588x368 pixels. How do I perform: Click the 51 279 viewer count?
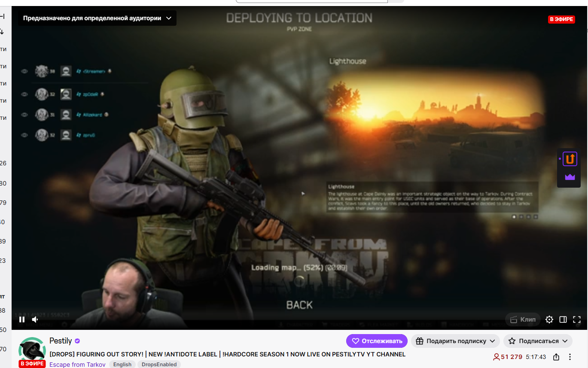(508, 357)
